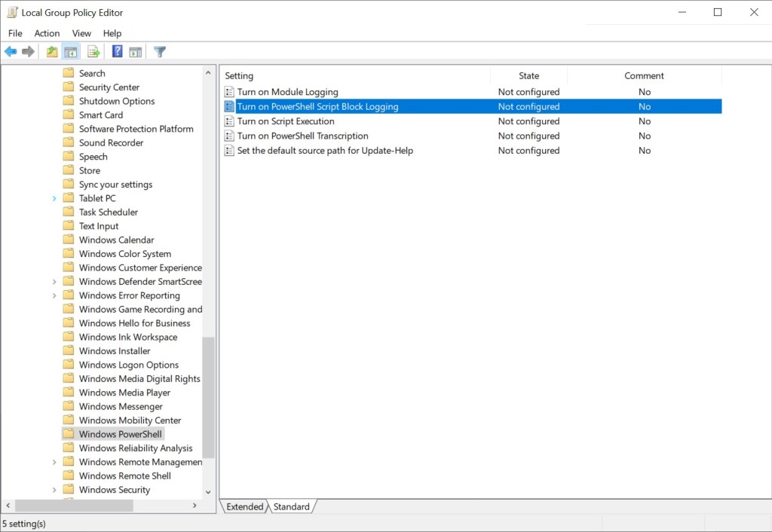Sort list by the Setting column header
The height and width of the screenshot is (532, 772).
coord(239,75)
